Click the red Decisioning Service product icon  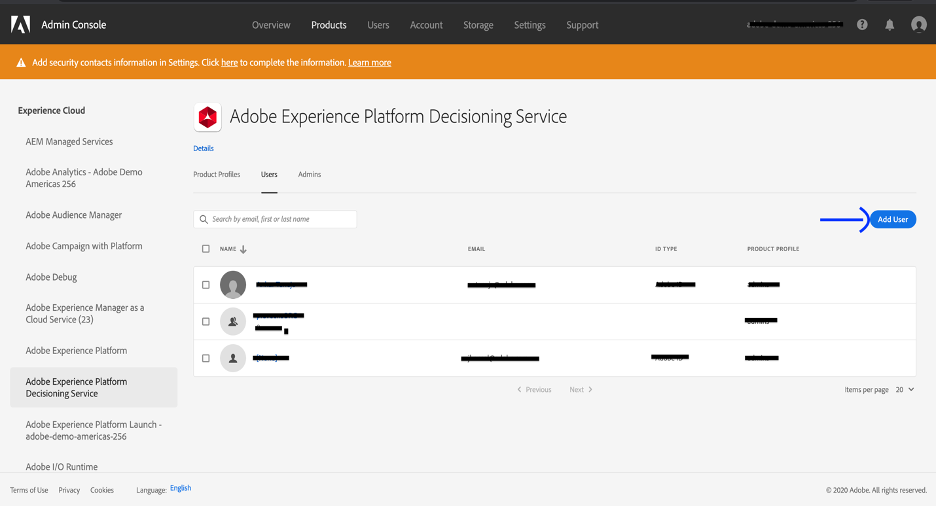tap(207, 118)
